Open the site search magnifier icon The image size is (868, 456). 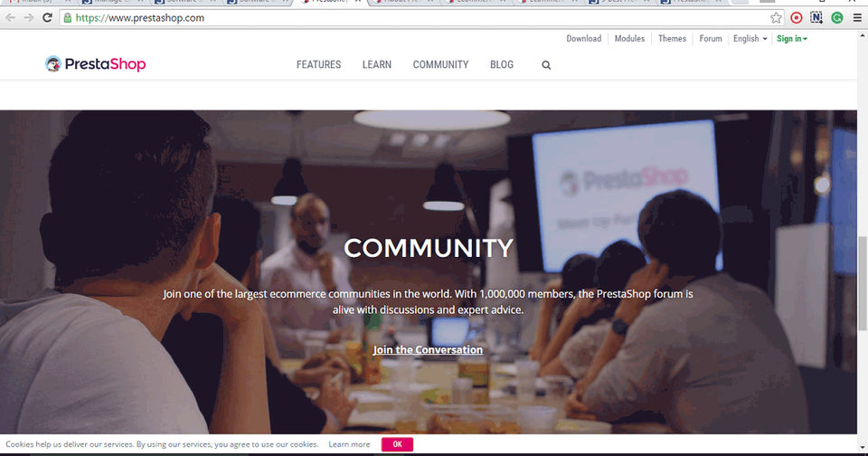[x=546, y=65]
